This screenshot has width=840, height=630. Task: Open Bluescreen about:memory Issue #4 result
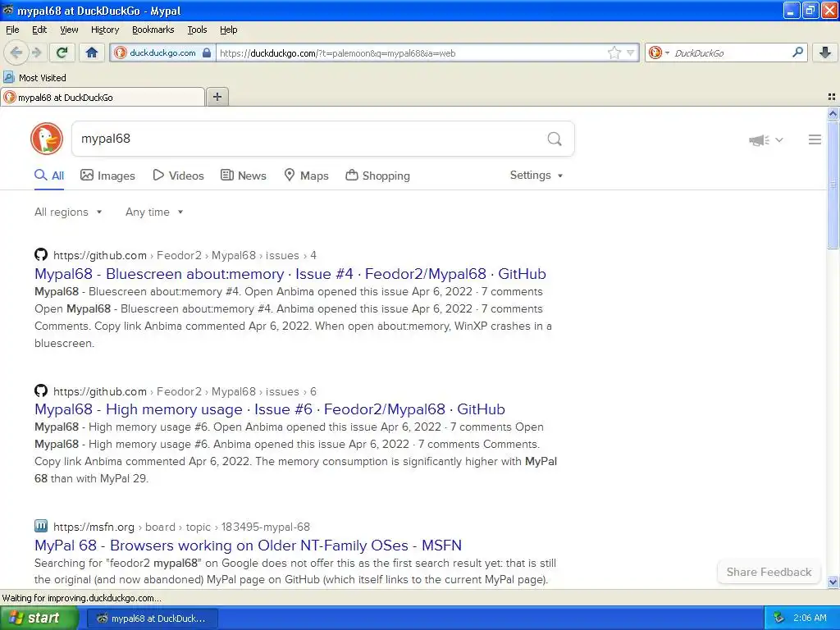290,274
